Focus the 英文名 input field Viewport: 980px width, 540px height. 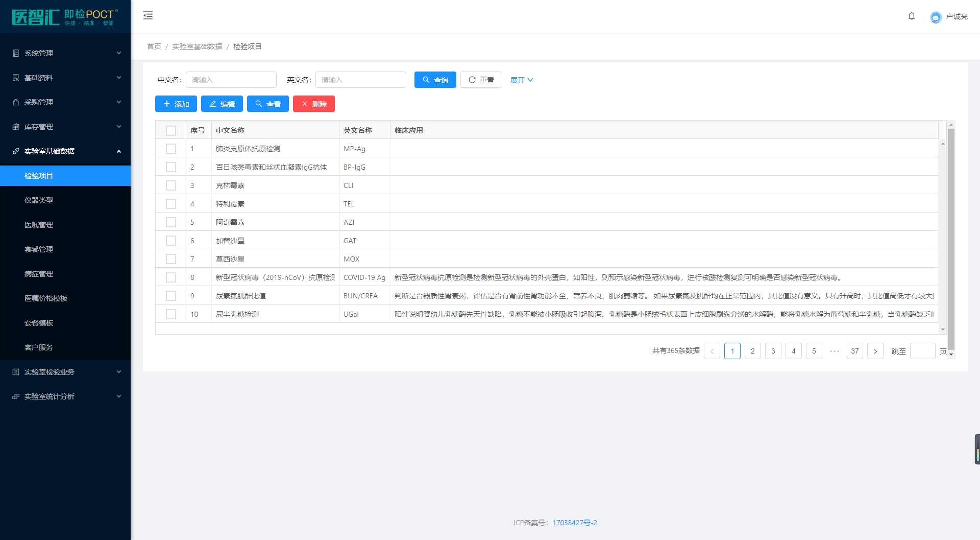tap(361, 80)
